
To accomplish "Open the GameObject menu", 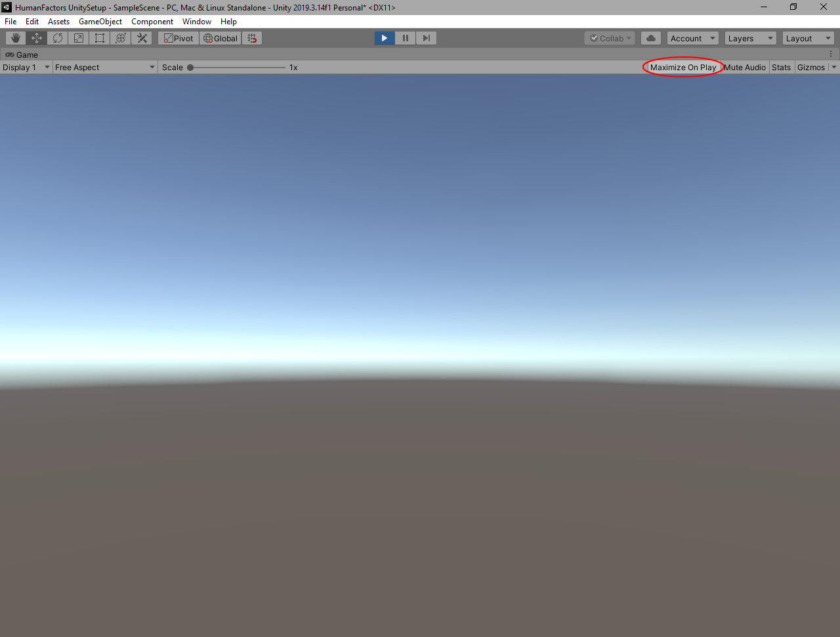I will [100, 21].
